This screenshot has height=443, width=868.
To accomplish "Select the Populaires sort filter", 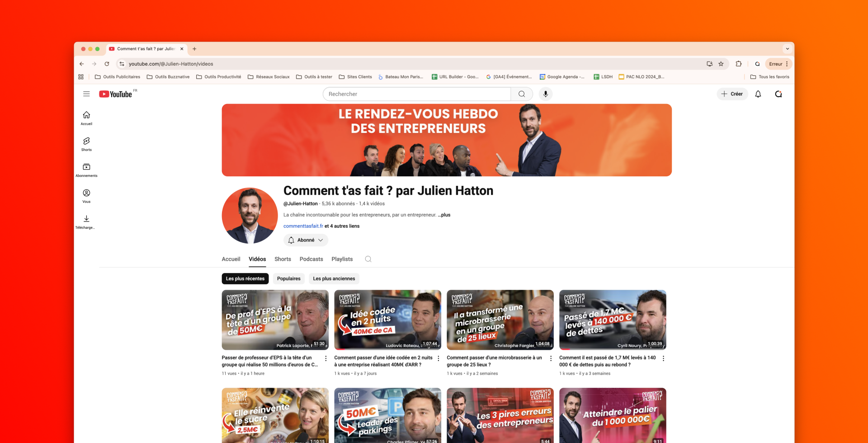I will 288,278.
